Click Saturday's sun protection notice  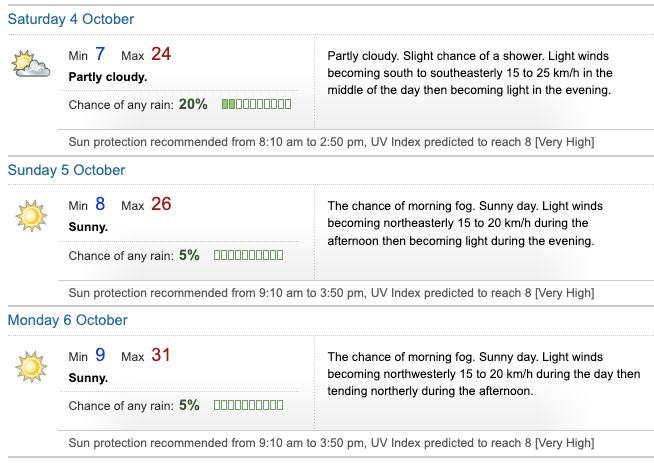pyautogui.click(x=330, y=142)
